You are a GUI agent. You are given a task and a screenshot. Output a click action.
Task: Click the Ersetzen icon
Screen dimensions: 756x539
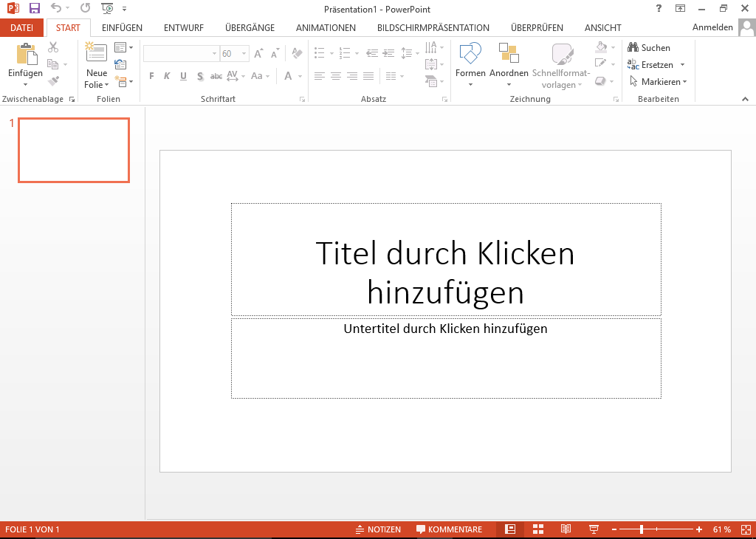633,64
